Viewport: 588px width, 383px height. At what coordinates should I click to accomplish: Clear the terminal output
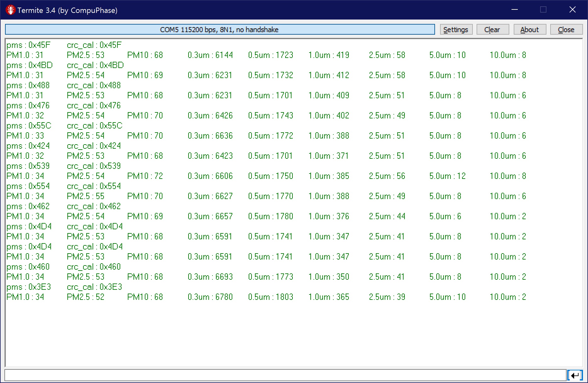pos(492,30)
